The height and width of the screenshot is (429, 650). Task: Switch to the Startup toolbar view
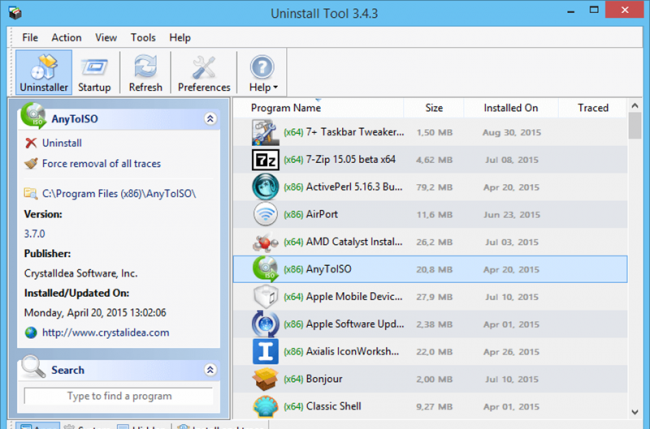click(x=95, y=73)
